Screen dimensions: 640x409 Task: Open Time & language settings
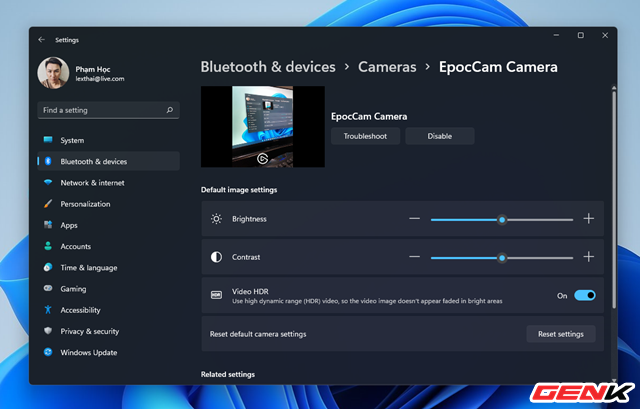pyautogui.click(x=108, y=267)
